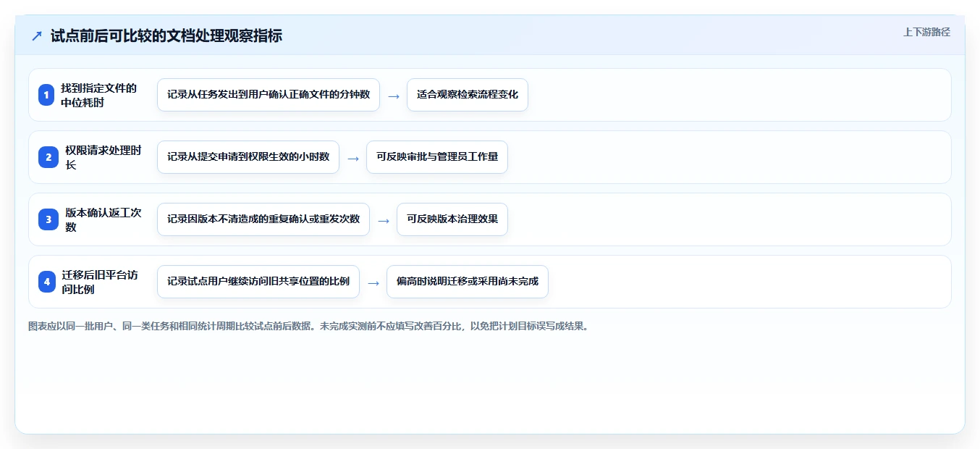Click the arrow before 可反映版本治理效果
This screenshot has width=980, height=449.
pos(384,220)
